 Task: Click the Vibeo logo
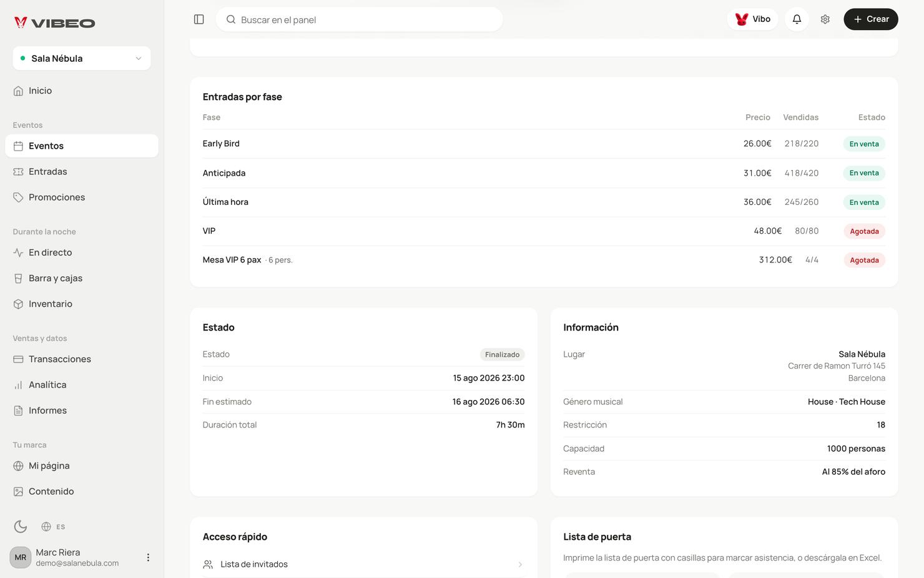pyautogui.click(x=55, y=23)
